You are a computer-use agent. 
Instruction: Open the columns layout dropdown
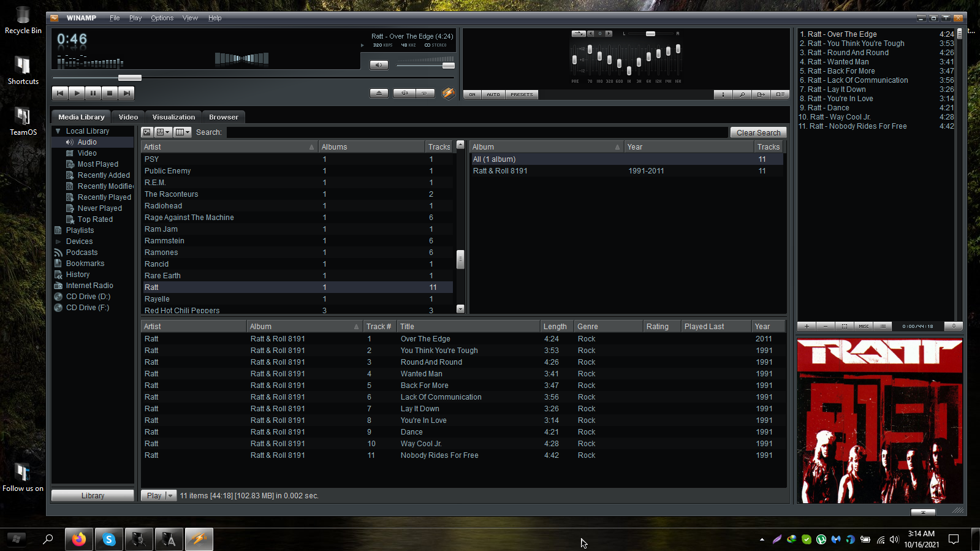tap(183, 132)
